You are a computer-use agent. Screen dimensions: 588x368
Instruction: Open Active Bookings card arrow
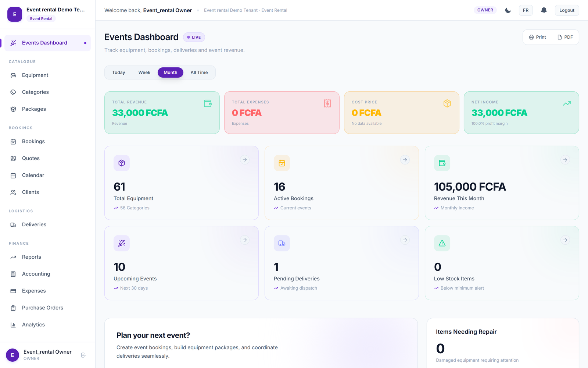click(x=405, y=160)
